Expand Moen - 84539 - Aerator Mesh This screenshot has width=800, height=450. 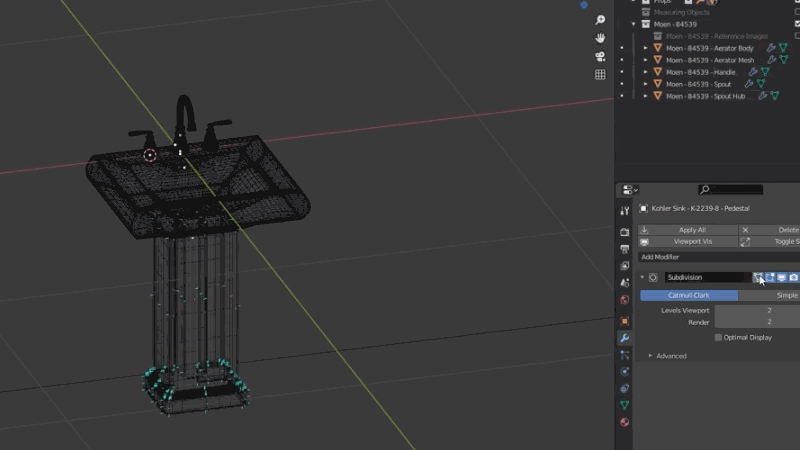pos(645,60)
